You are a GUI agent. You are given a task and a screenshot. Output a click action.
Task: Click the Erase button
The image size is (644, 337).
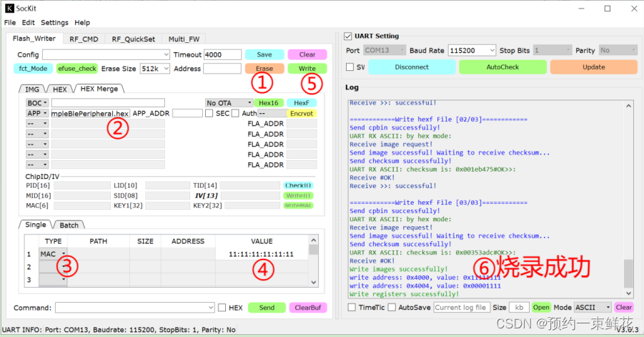[x=264, y=69]
